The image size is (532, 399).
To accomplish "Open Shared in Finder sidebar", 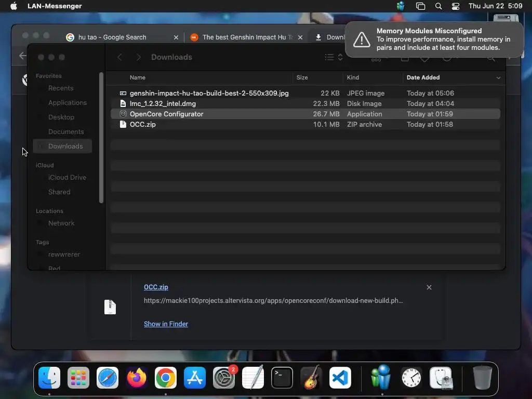I will tap(59, 192).
